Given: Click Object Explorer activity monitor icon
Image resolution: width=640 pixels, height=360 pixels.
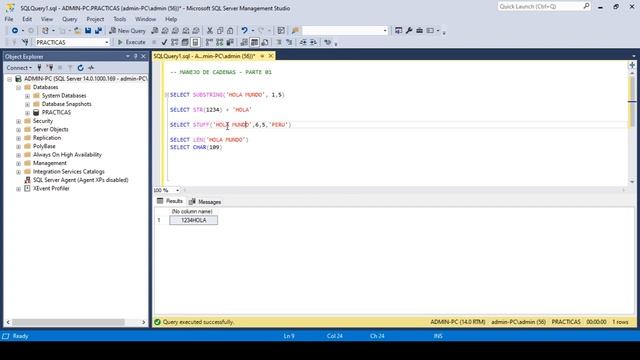Looking at the screenshot, I should [x=91, y=68].
